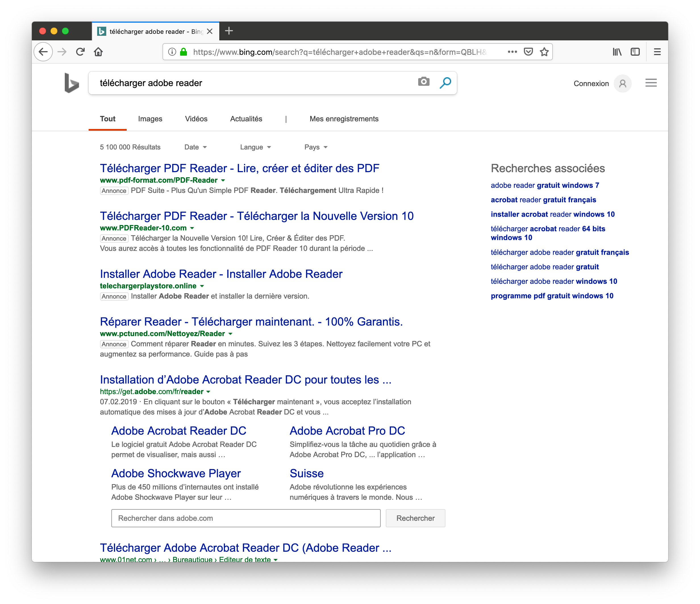Open 'Réparer Reader' ad result
Image resolution: width=700 pixels, height=604 pixels.
click(x=251, y=322)
